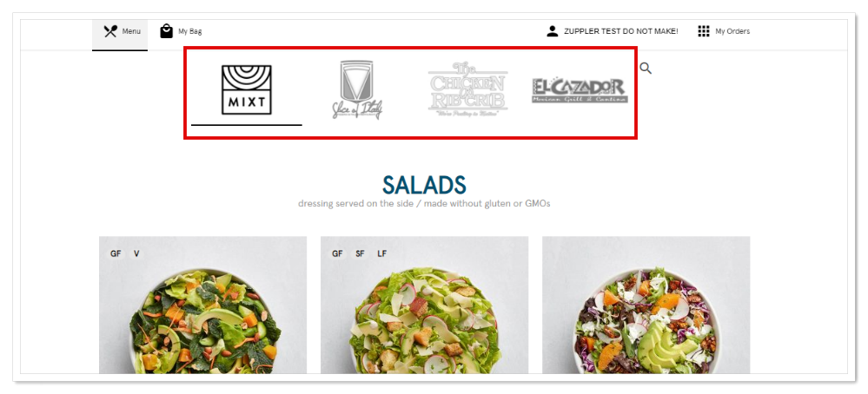Select the MIXT restaurant logo
The height and width of the screenshot is (394, 868).
click(247, 90)
